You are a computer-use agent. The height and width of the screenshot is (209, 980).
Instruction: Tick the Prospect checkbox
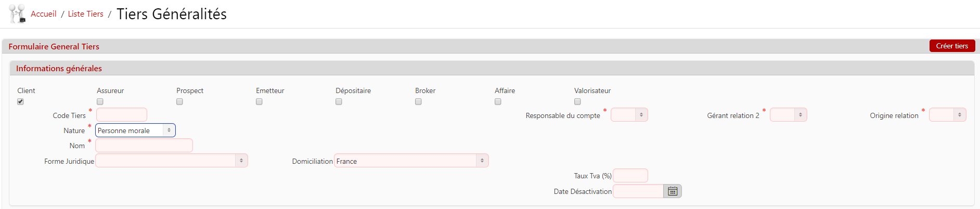point(179,101)
